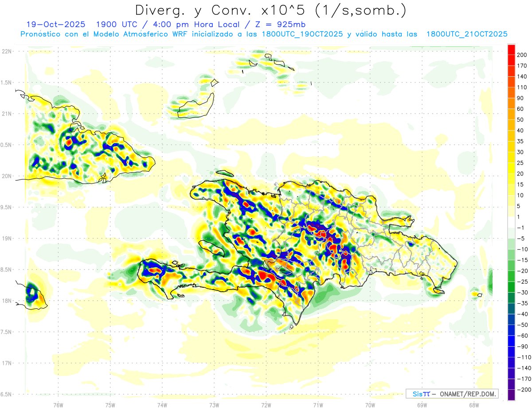Click the '68W' longitude label
Image resolution: width=532 pixels, height=411 pixels.
(x=474, y=404)
